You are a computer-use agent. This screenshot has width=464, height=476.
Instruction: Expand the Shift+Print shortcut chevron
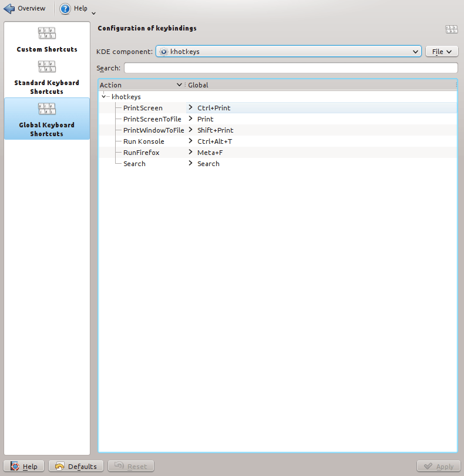190,130
